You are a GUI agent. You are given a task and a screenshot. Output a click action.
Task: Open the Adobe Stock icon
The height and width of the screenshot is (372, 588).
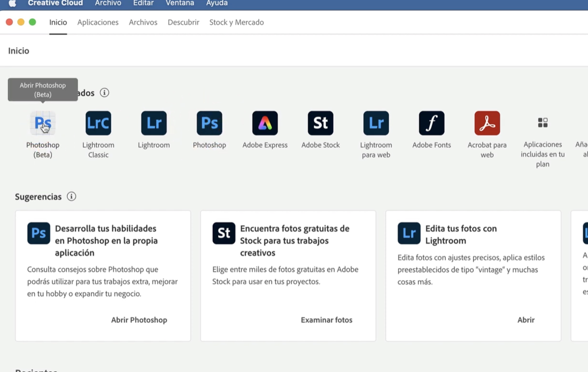pyautogui.click(x=320, y=123)
